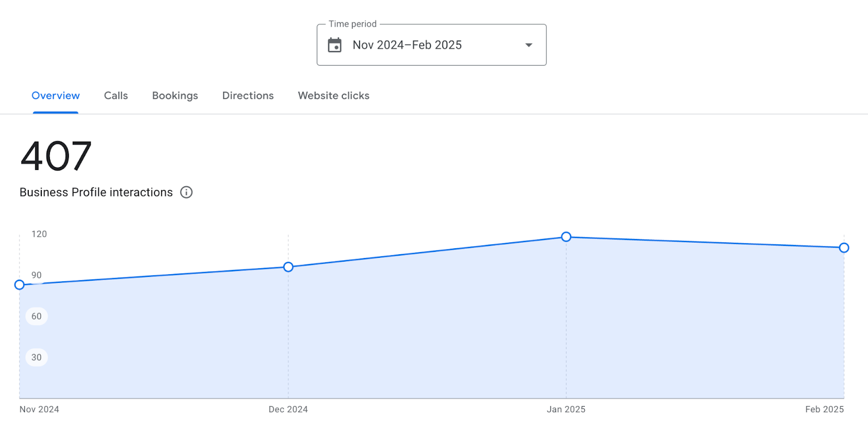
Task: Click the 407 total interactions number
Action: 56,156
